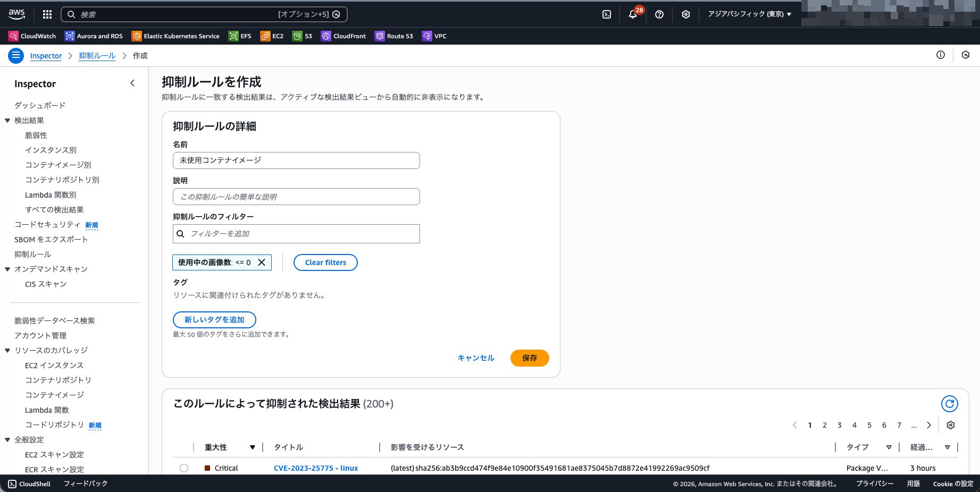Collapse the リソースのカバレッジ section
The image size is (980, 492).
click(x=7, y=351)
